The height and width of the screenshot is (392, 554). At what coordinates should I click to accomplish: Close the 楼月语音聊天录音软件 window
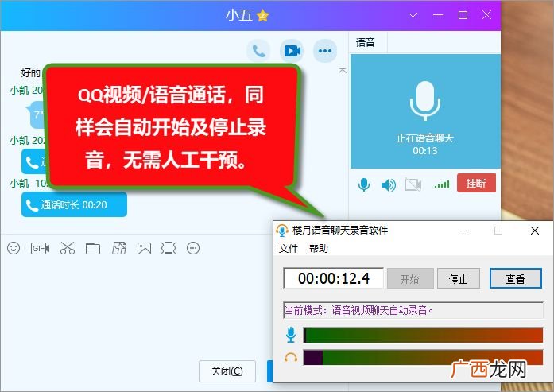[x=535, y=231]
